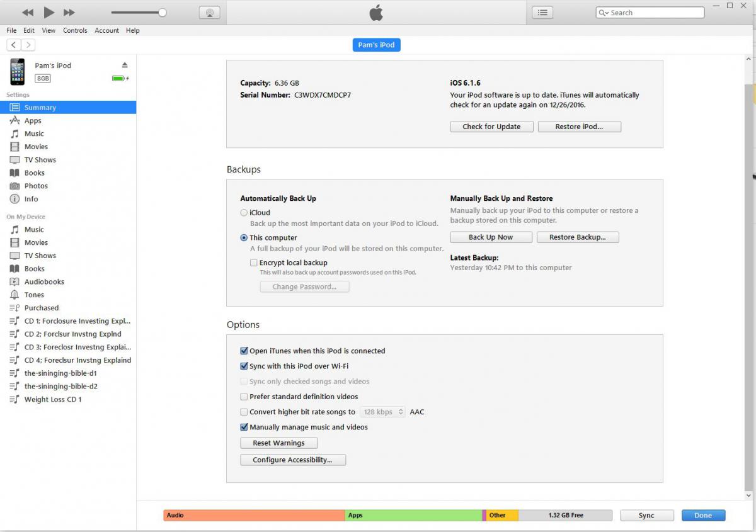Go back with left arrow navigation
The image size is (756, 532).
point(13,45)
